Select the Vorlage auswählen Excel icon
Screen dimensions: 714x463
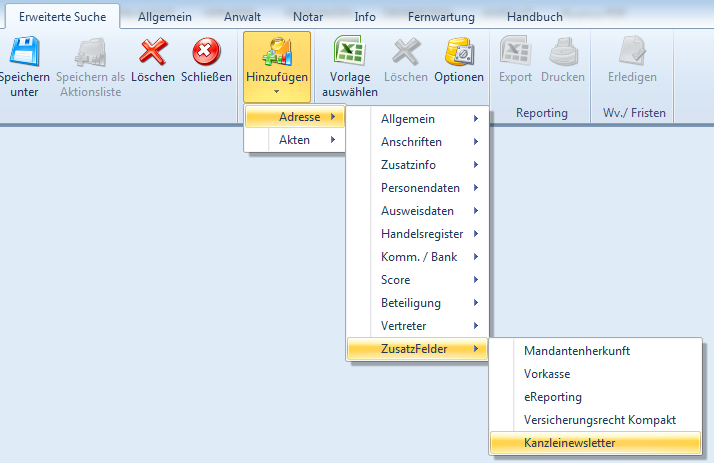tap(349, 51)
